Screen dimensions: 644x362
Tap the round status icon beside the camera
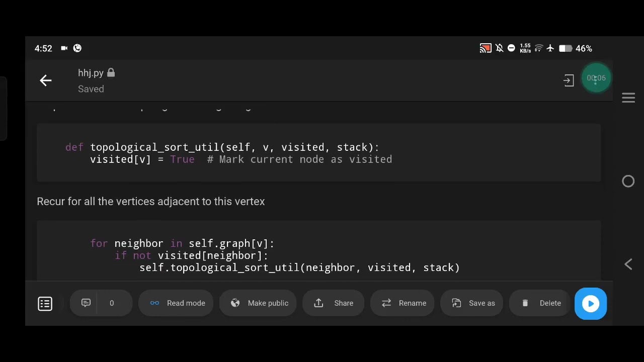click(77, 48)
